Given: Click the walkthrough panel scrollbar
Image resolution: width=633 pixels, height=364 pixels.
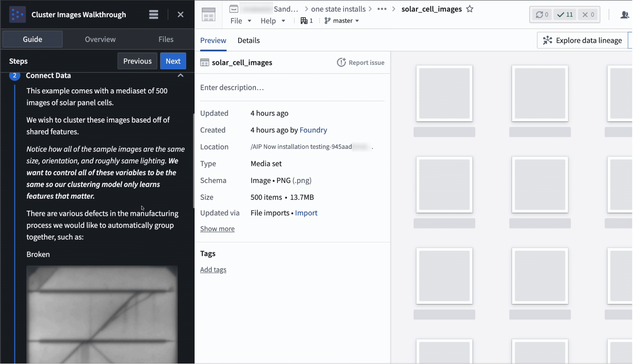Looking at the screenshot, I should [193, 160].
